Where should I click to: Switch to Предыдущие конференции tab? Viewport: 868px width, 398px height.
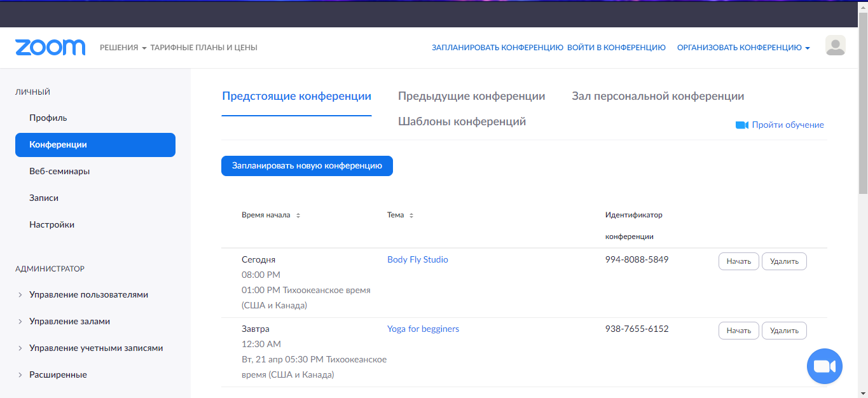point(471,97)
